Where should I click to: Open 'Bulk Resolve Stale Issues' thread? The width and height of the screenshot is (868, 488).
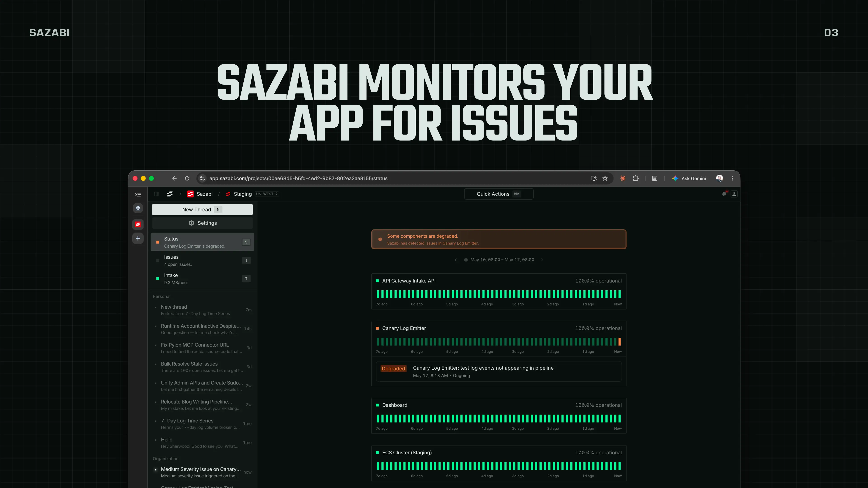(202, 367)
